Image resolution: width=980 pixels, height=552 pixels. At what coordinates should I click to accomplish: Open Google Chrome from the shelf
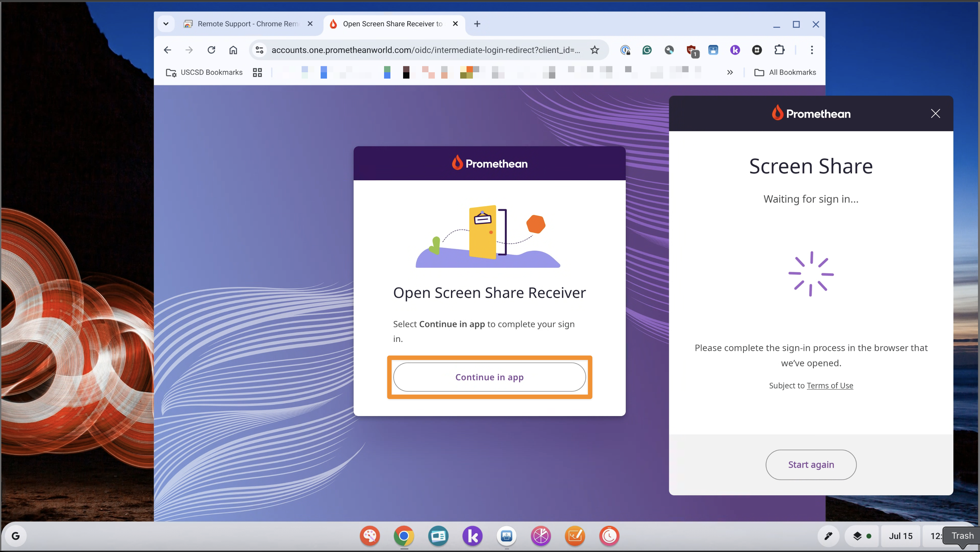tap(404, 536)
